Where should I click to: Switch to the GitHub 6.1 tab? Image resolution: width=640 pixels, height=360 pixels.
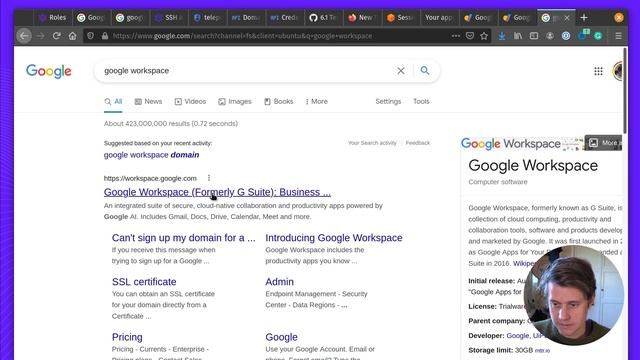tap(323, 18)
